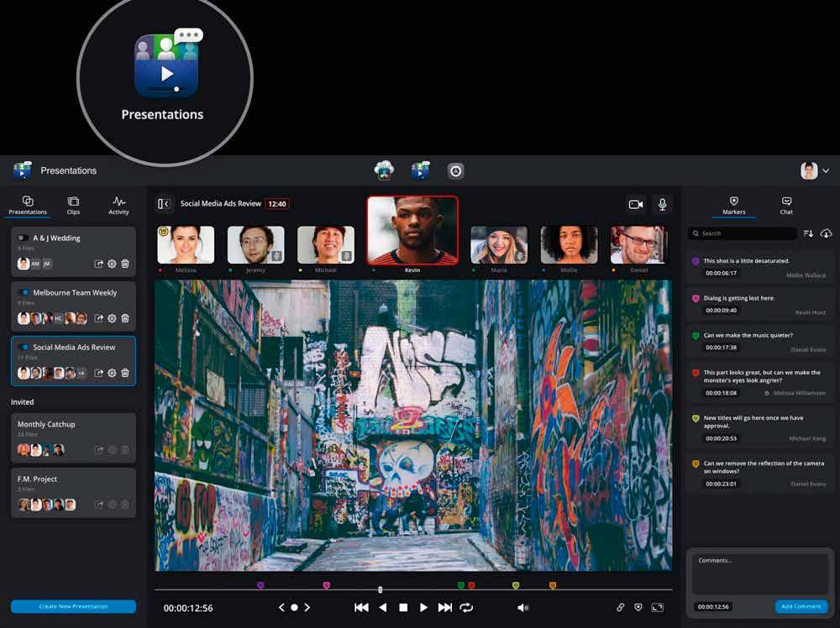
Task: Skip to the previous clip
Action: [x=361, y=607]
